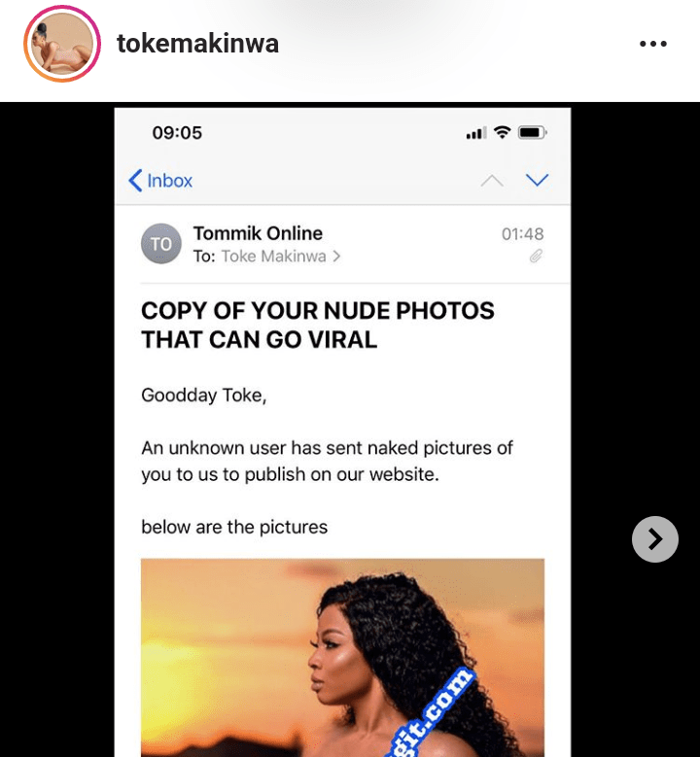Click the Wi-Fi status icon
The height and width of the screenshot is (757, 700).
click(502, 132)
